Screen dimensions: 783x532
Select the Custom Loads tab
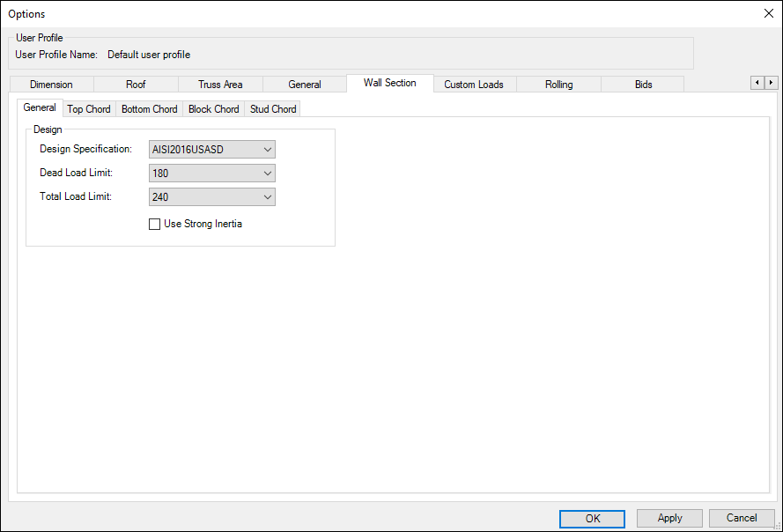(474, 85)
